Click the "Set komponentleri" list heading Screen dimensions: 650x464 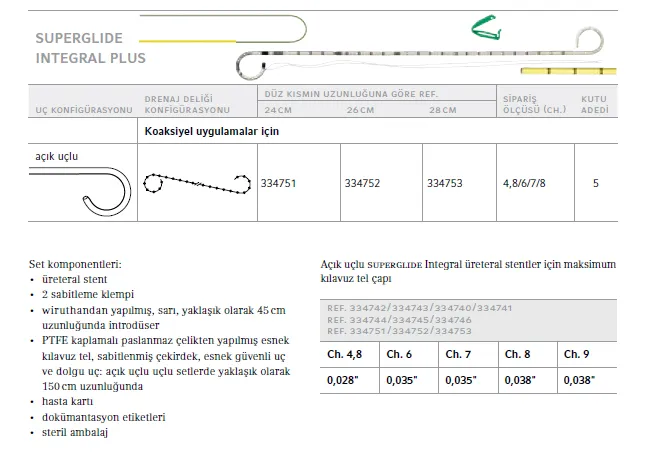click(x=76, y=264)
